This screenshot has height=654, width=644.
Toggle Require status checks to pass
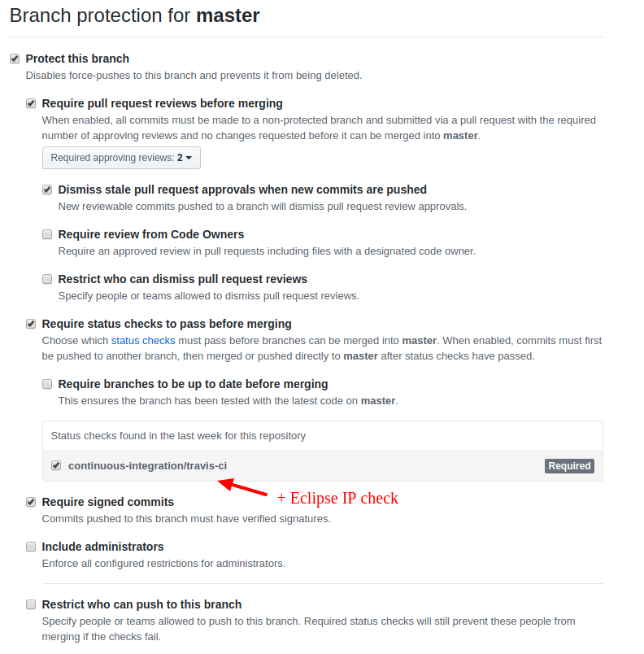pyautogui.click(x=31, y=323)
